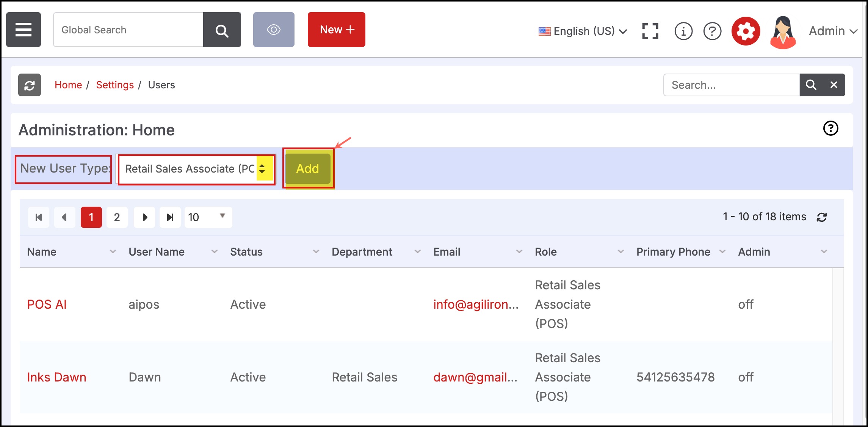Go to previous page arrow

(65, 217)
